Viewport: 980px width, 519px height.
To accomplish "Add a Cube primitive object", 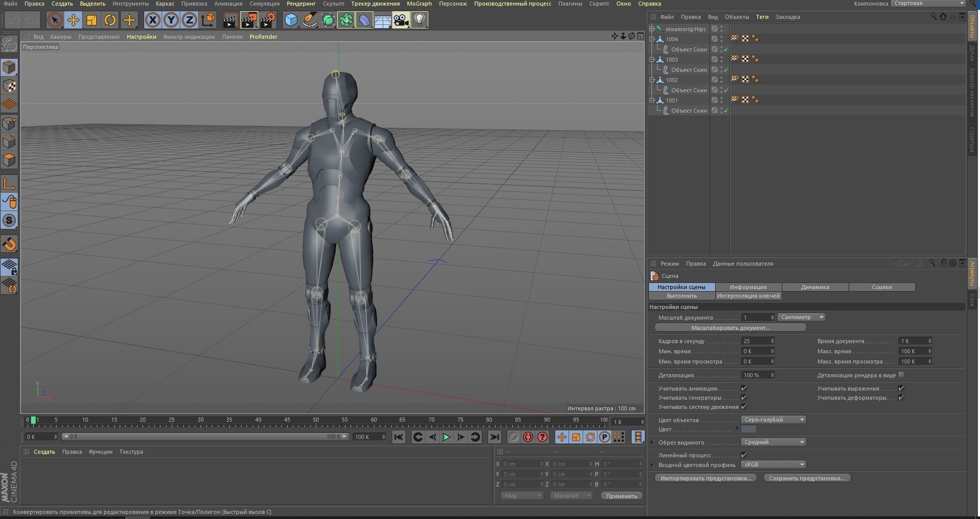I will (x=291, y=20).
